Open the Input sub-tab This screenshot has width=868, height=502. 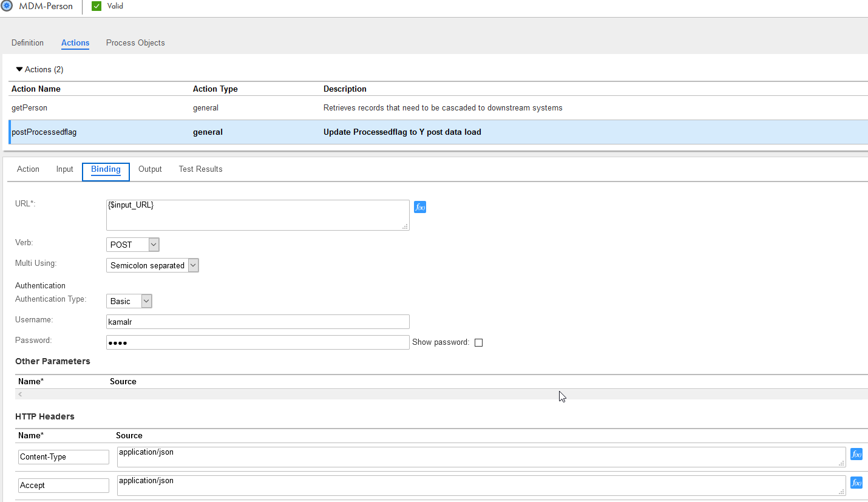click(x=64, y=169)
